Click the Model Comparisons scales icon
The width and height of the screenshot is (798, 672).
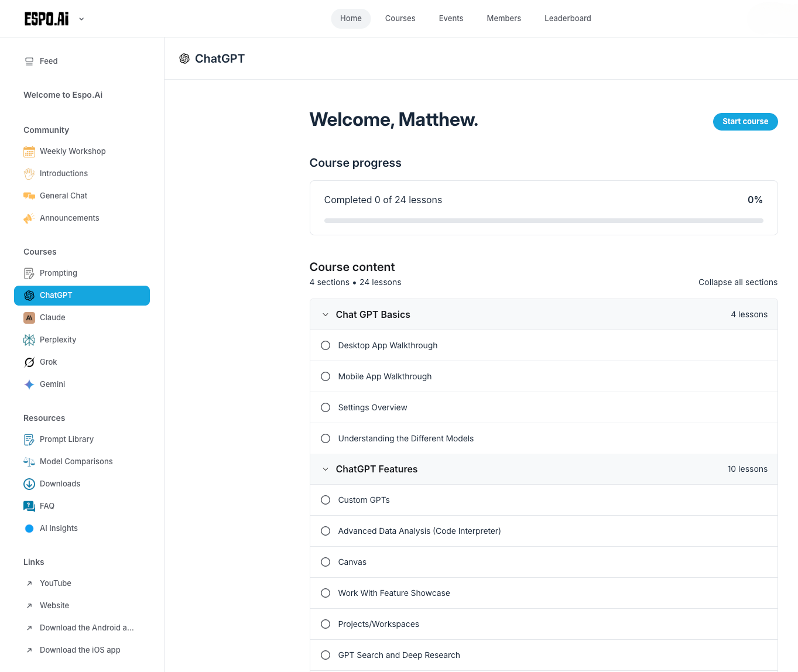29,462
